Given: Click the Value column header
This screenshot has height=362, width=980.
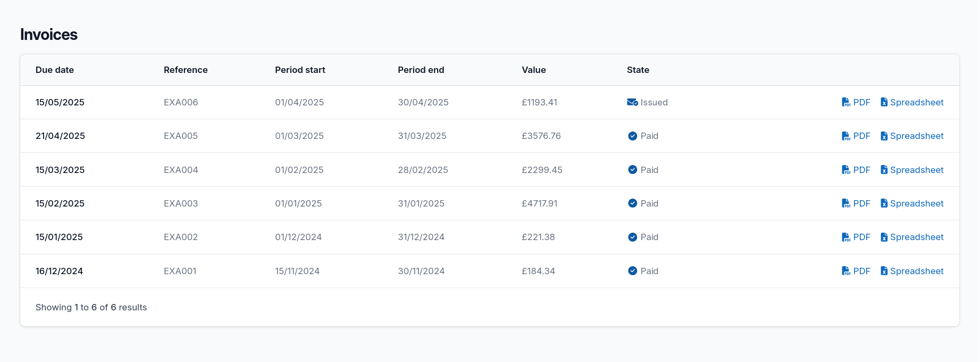Looking at the screenshot, I should pos(533,70).
